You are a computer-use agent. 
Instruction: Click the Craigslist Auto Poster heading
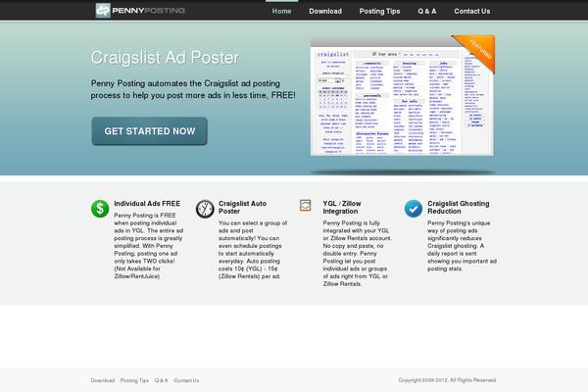[x=242, y=207]
